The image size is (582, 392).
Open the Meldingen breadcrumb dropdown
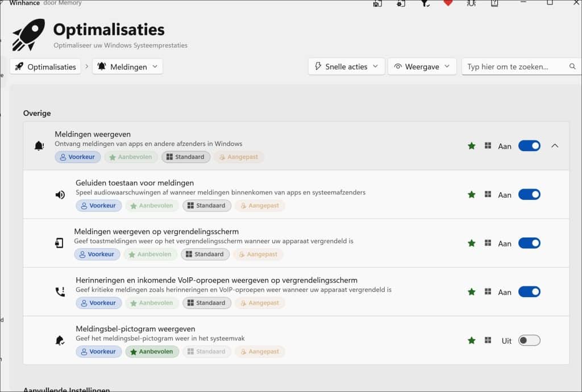(128, 67)
